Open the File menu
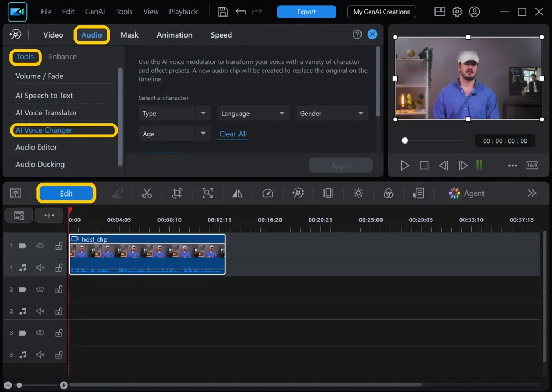The height and width of the screenshot is (392, 552). [46, 12]
